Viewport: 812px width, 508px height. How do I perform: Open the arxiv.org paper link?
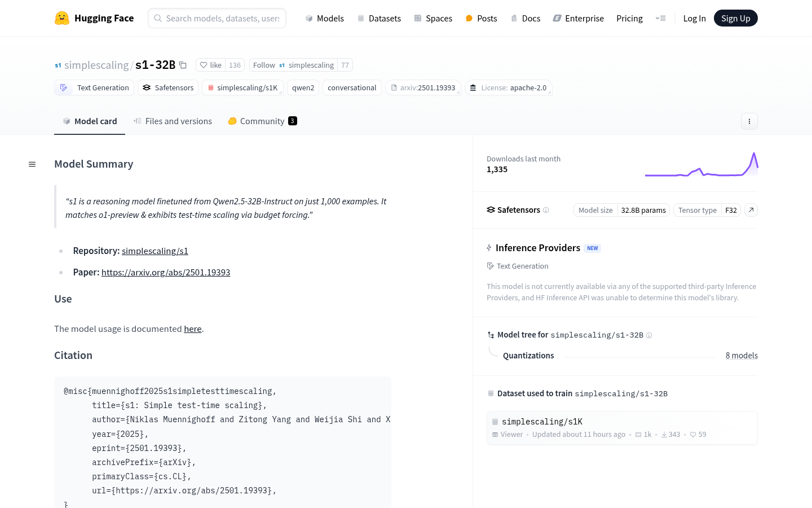click(x=166, y=272)
